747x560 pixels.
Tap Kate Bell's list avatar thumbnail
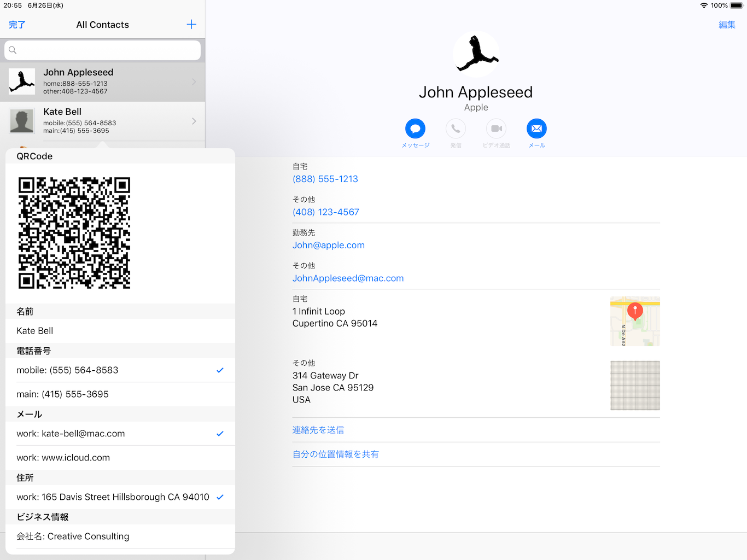22,121
